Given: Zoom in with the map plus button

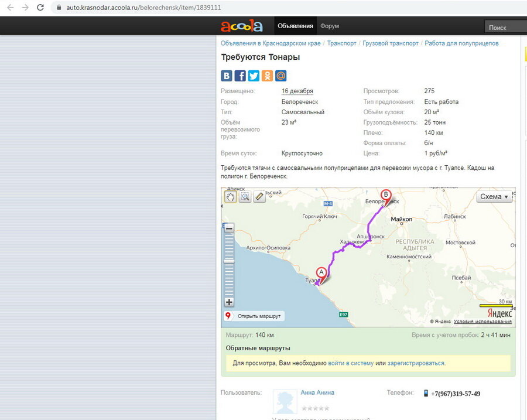Looking at the screenshot, I should pyautogui.click(x=229, y=302).
